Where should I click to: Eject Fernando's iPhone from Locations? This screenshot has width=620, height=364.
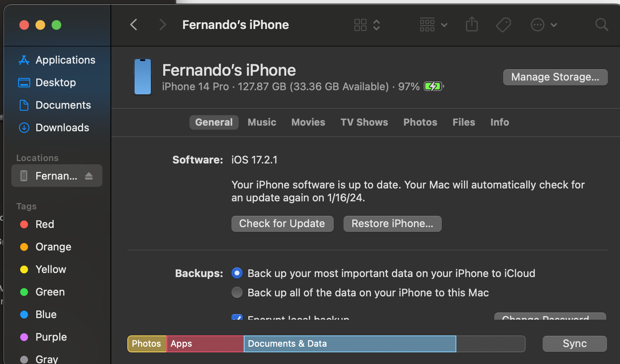(x=89, y=176)
